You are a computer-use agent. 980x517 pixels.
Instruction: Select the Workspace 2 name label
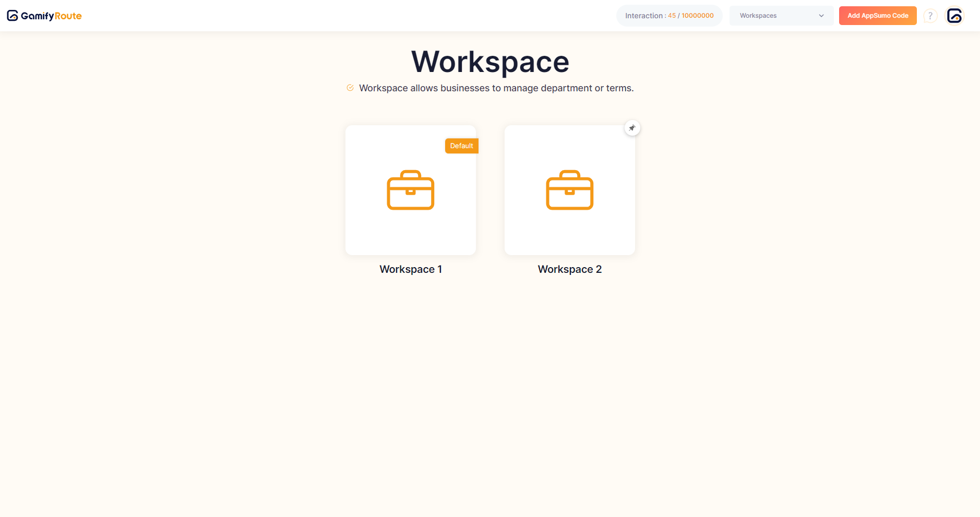coord(569,269)
